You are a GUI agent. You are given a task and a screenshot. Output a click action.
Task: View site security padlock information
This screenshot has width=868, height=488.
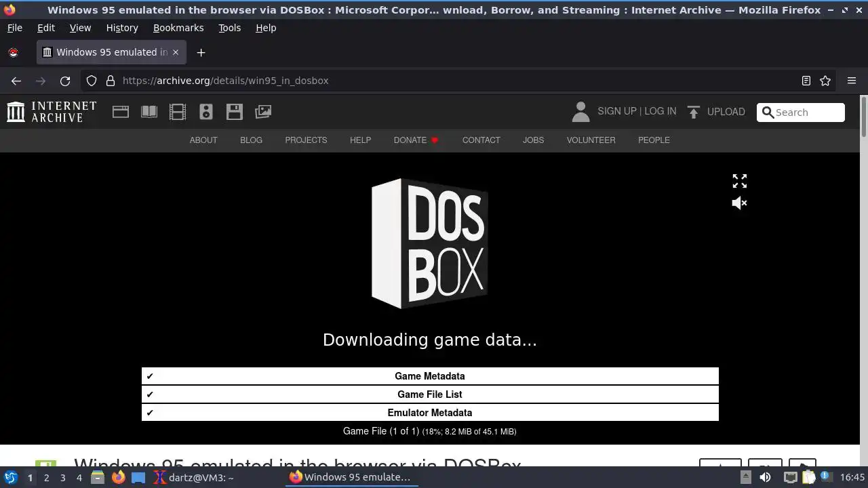pyautogui.click(x=111, y=81)
